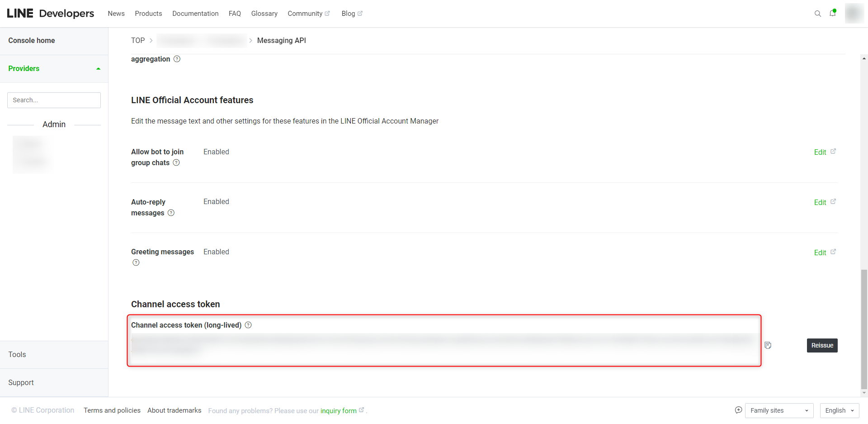Open the notifications bell icon
This screenshot has width=868, height=424.
[833, 13]
